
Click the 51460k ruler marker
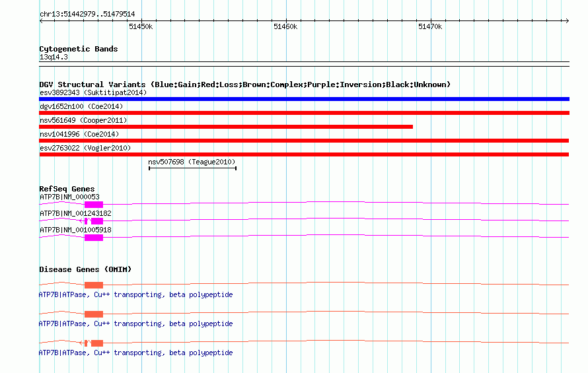(x=285, y=26)
